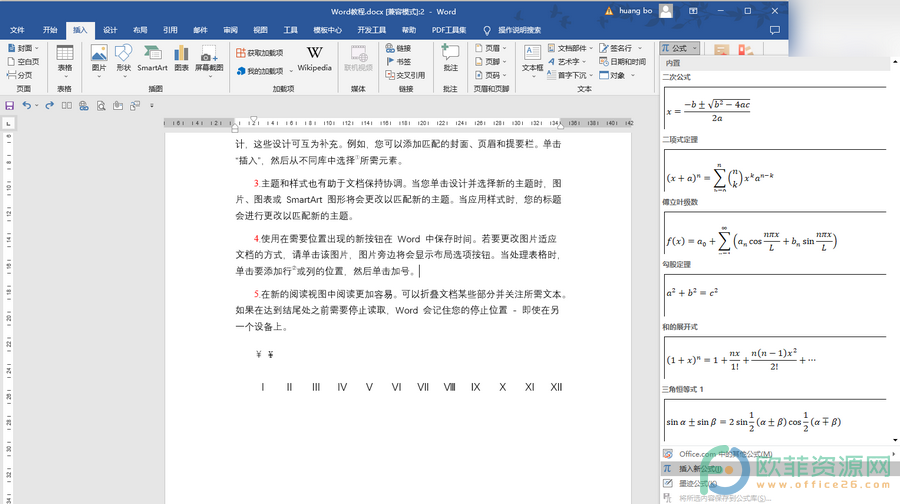
Task: Insert a Cross-reference (交叉引用)
Action: click(x=405, y=75)
